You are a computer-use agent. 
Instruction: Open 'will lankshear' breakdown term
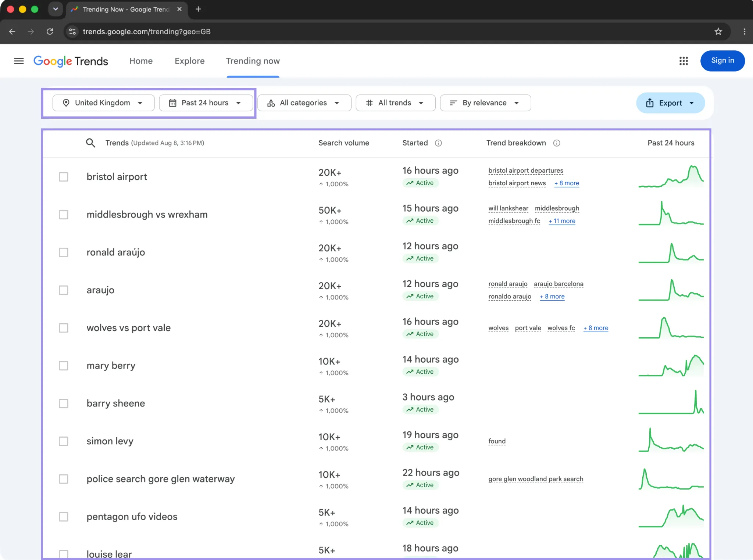click(x=508, y=208)
